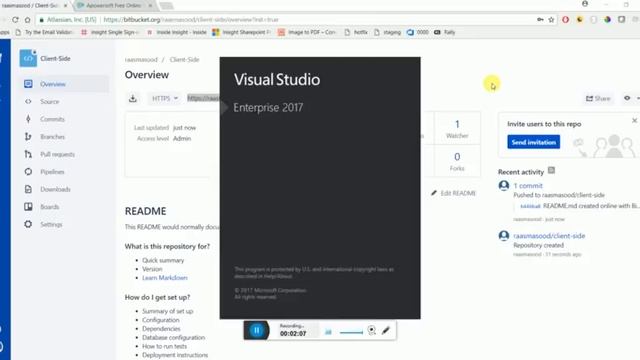The height and width of the screenshot is (360, 640).
Task: Open the Learn Markdown link
Action: pos(164,278)
